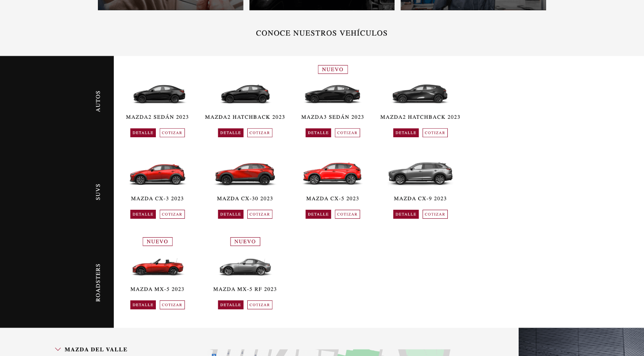644x356 pixels.
Task: Open the Mazda3 Sedán 2023 car image
Action: (x=333, y=94)
